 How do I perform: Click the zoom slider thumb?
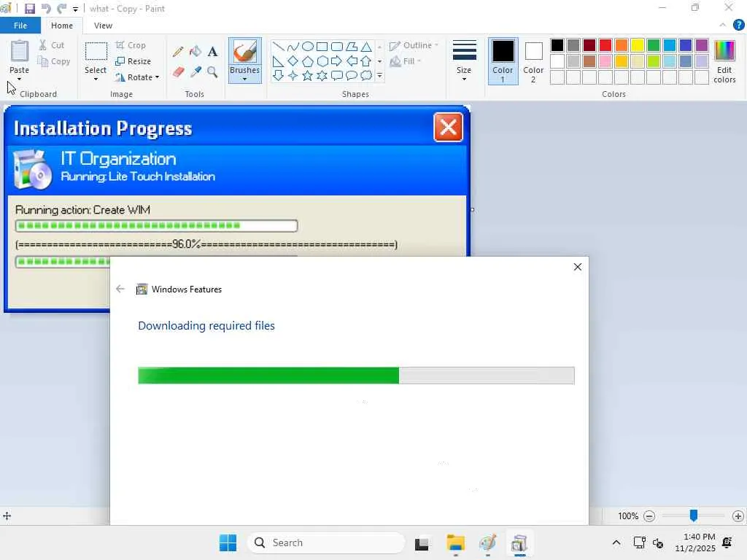click(x=694, y=516)
